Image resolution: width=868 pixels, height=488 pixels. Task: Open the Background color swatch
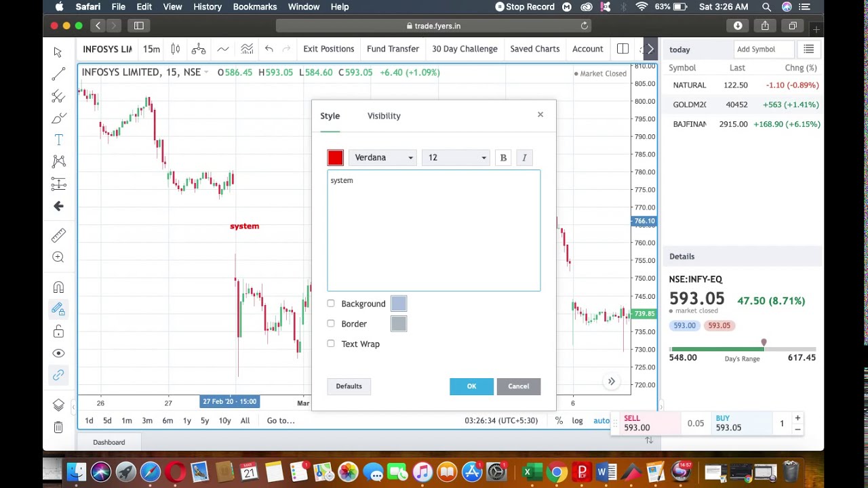(399, 304)
